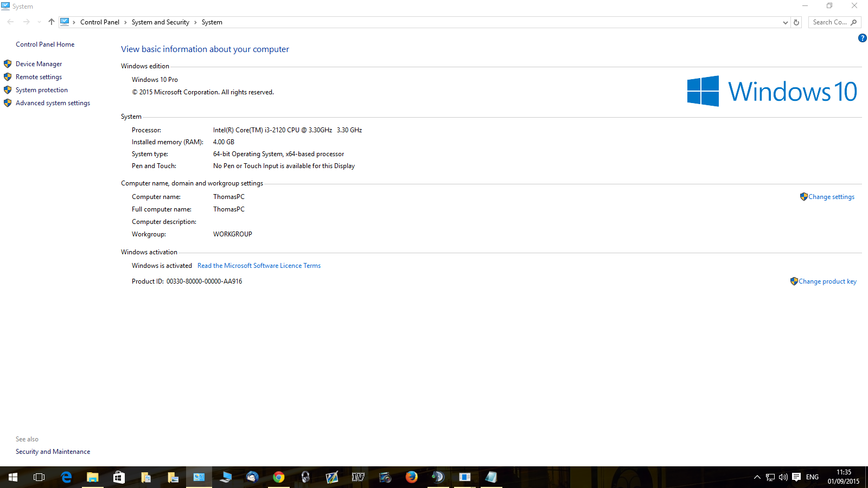The height and width of the screenshot is (488, 868).
Task: Open Remote settings link
Action: click(x=39, y=77)
